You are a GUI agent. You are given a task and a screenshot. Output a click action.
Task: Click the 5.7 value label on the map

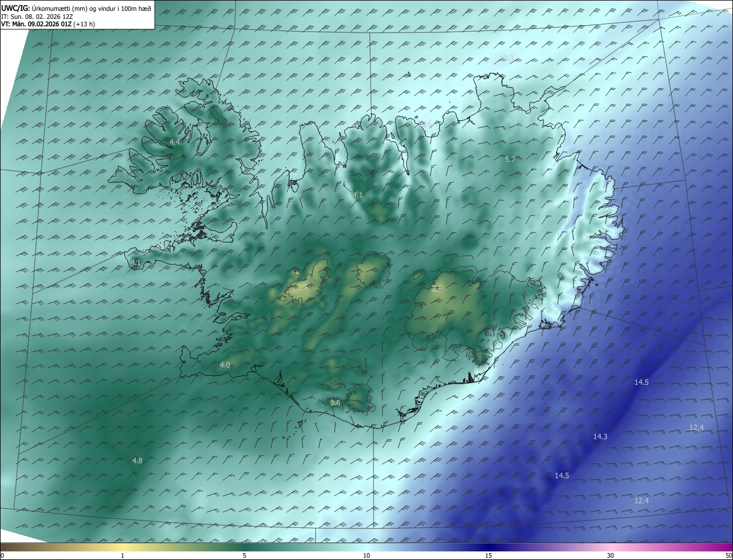point(510,159)
